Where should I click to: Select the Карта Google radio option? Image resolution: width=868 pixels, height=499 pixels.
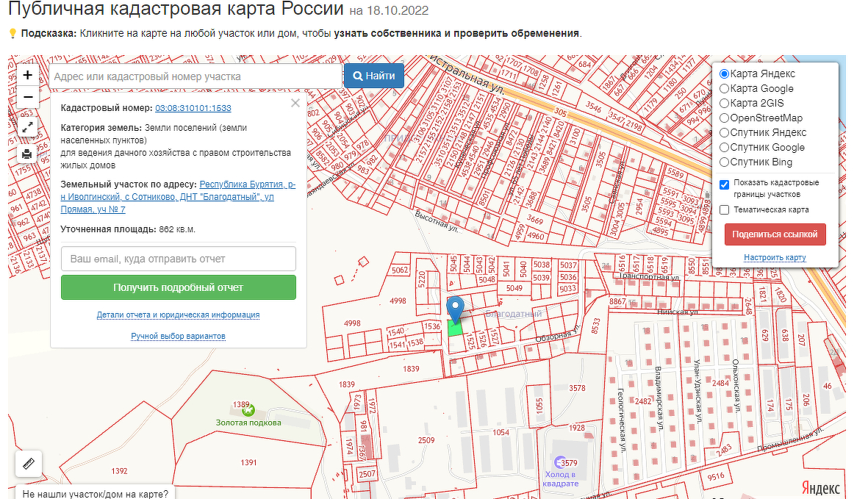(724, 89)
